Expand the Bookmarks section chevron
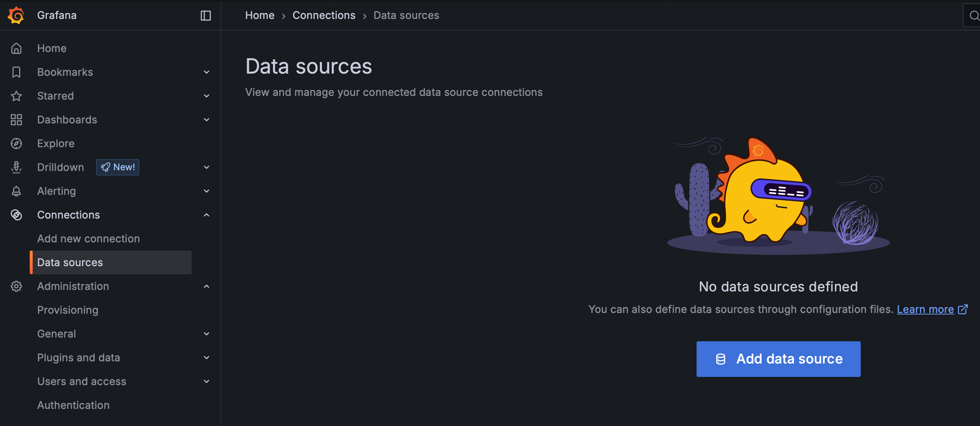The image size is (980, 426). pyautogui.click(x=206, y=72)
